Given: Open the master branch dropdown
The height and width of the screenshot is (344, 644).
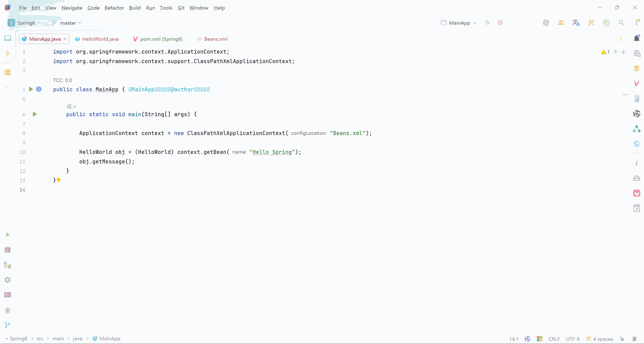Looking at the screenshot, I should 68,23.
